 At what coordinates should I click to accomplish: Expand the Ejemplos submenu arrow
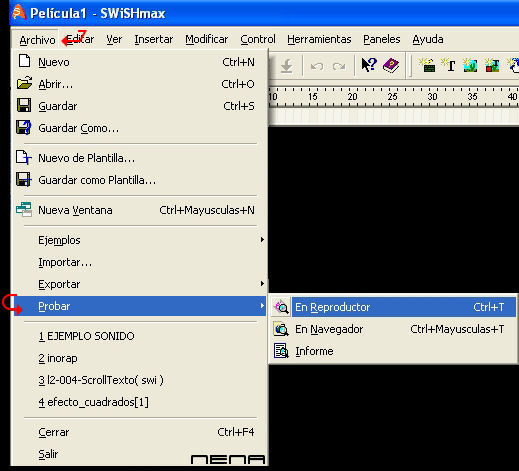click(x=262, y=240)
